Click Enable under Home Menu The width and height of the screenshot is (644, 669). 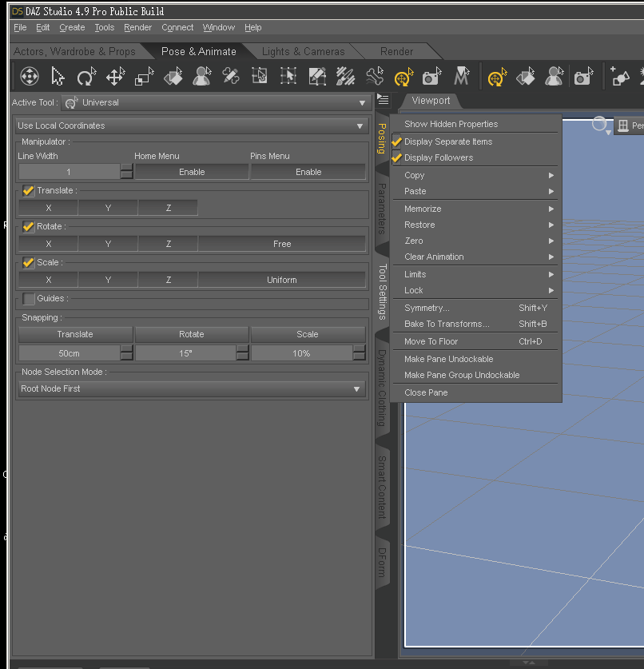click(x=192, y=172)
